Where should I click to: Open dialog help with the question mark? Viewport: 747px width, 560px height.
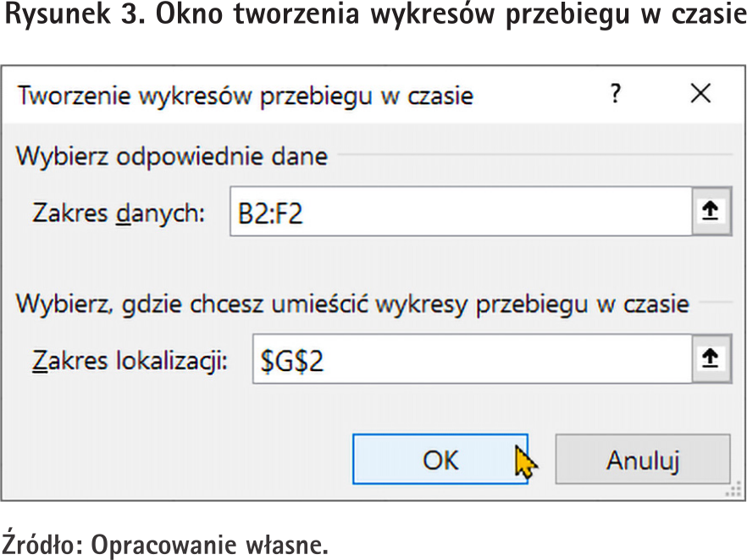pyautogui.click(x=616, y=93)
